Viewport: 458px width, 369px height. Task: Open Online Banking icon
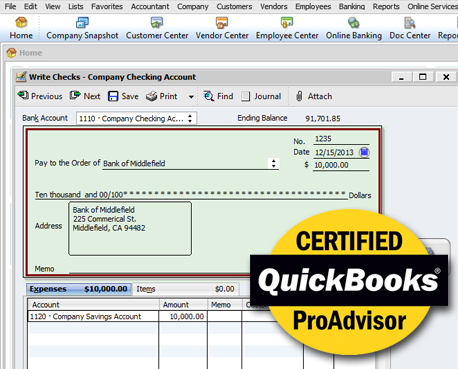[x=353, y=23]
